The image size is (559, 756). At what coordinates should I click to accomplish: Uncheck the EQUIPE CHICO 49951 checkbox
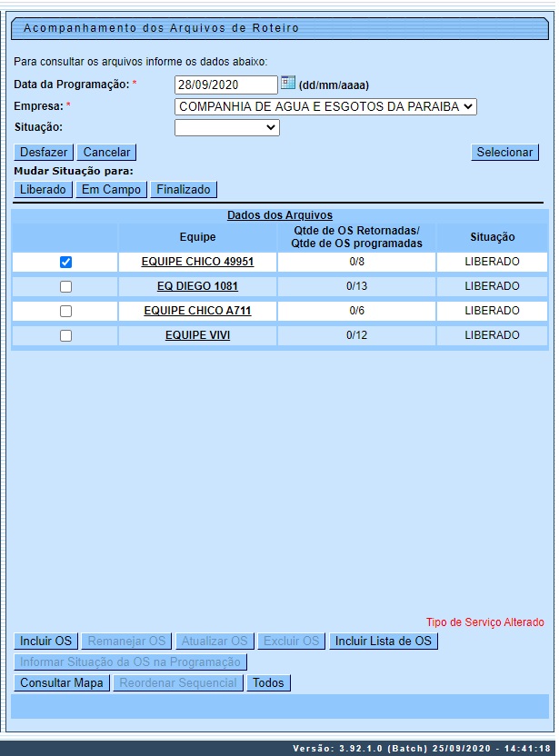(x=65, y=262)
